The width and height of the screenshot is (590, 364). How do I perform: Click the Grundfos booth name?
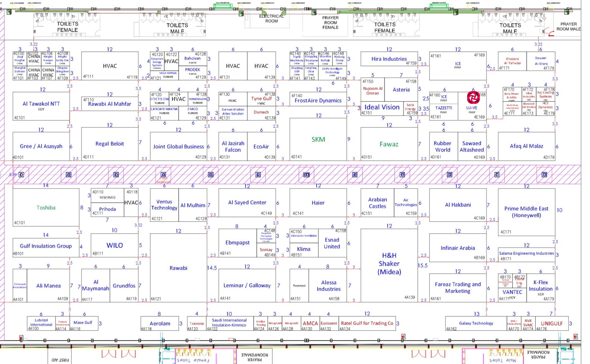point(124,286)
